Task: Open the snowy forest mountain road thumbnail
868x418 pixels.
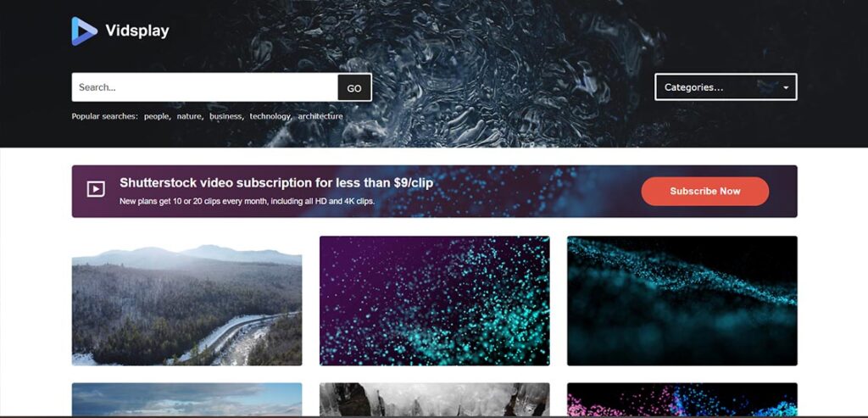Action: 187,301
